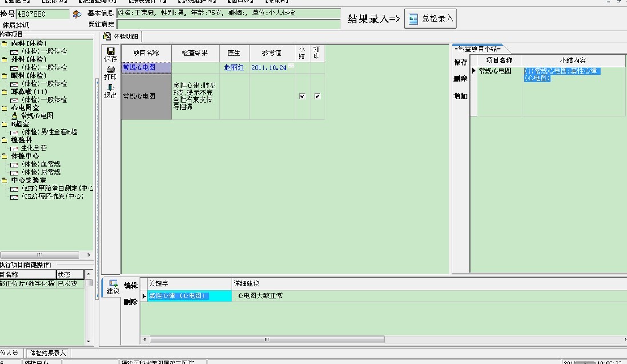Image resolution: width=627 pixels, height=364 pixels.
Task: Click the 检查结果 column header
Action: click(195, 52)
